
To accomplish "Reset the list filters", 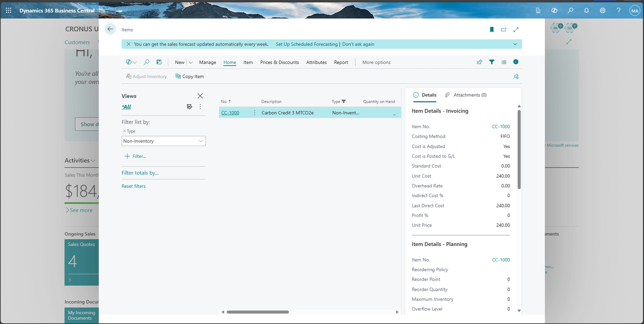I will pos(133,186).
